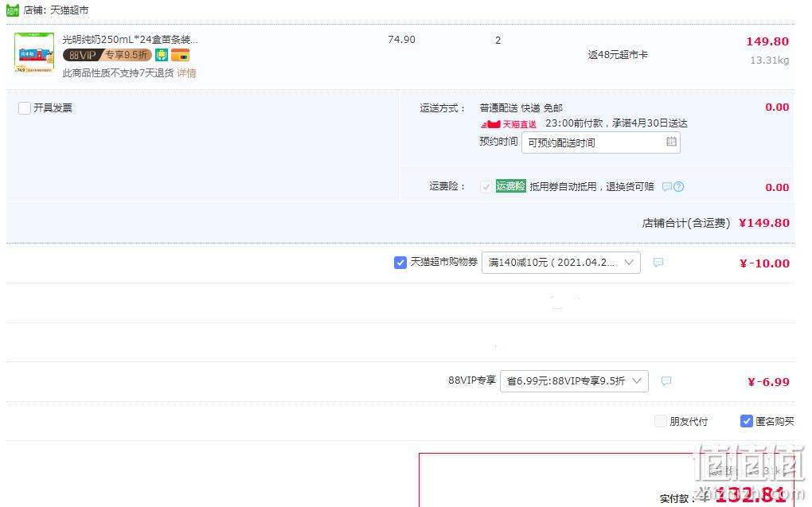
Task: Click the 普通配送 快递 免邮 shipping text
Action: coord(521,107)
